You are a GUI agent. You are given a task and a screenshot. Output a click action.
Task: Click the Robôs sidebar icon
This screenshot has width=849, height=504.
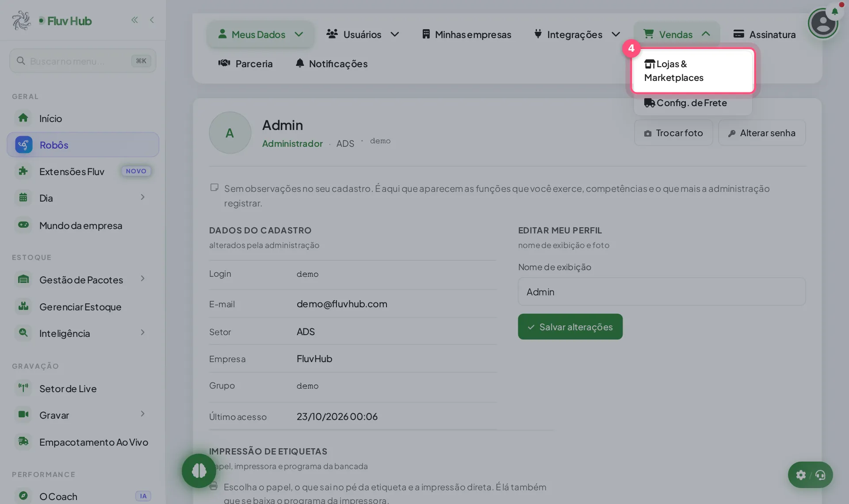[x=23, y=145]
